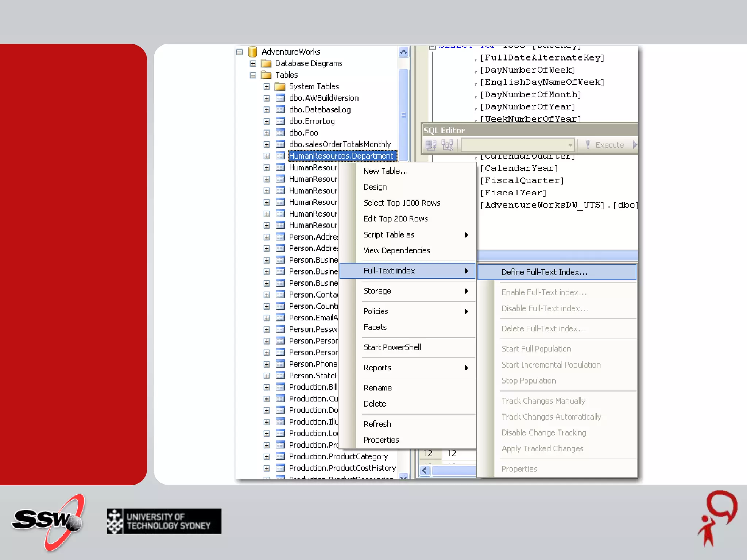The height and width of the screenshot is (560, 747).
Task: Choose Define Full-Text Index from submenu
Action: (x=544, y=272)
